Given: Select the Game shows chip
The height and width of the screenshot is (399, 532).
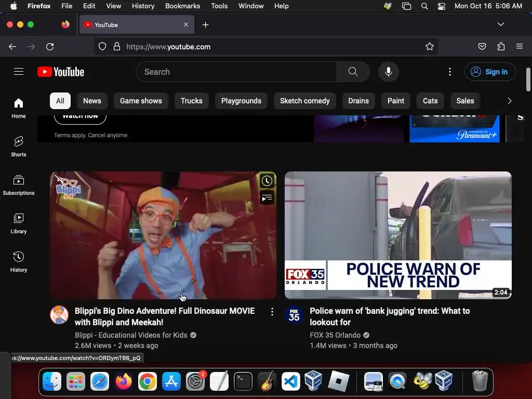Looking at the screenshot, I should 141,101.
